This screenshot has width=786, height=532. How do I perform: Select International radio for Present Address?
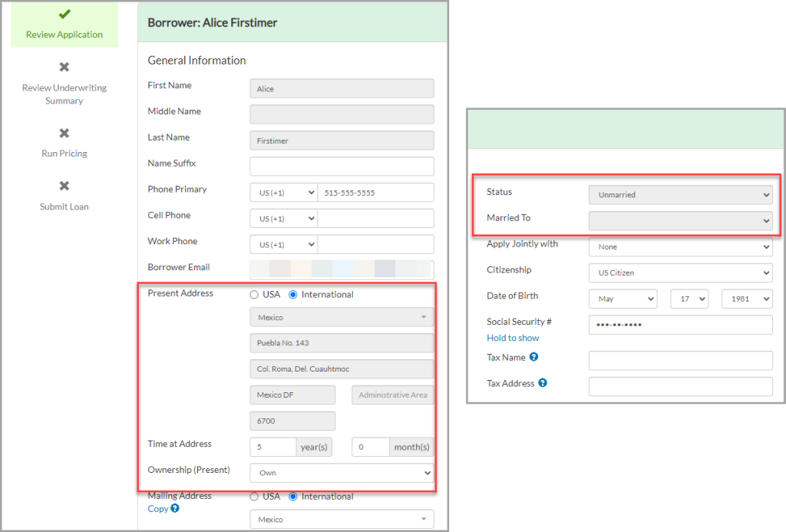click(293, 295)
